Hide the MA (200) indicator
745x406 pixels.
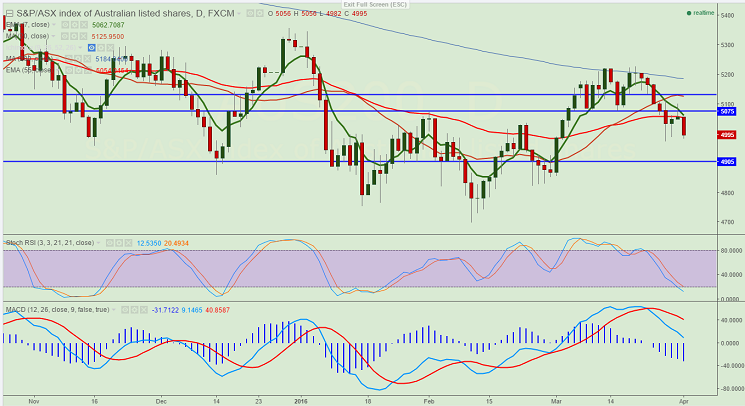[x=68, y=59]
